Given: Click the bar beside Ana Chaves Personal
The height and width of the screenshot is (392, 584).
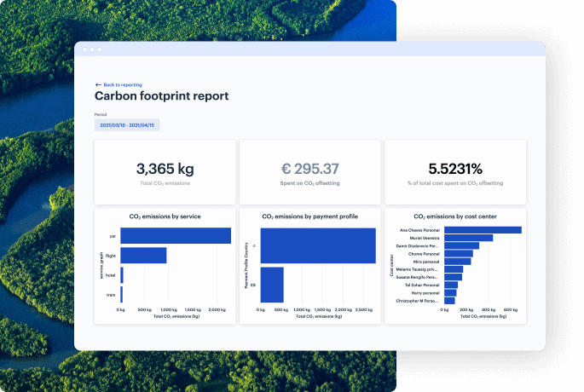Looking at the screenshot, I should pyautogui.click(x=483, y=230).
